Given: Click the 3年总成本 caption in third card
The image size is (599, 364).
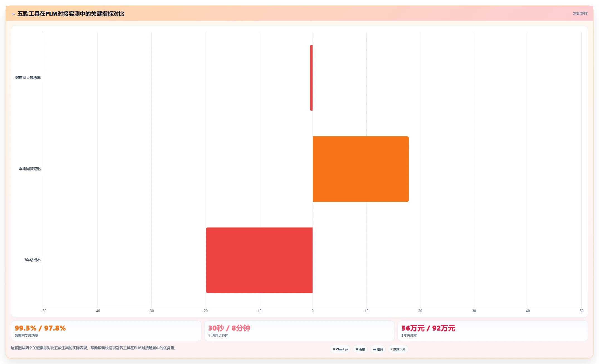Looking at the screenshot, I should tap(409, 336).
